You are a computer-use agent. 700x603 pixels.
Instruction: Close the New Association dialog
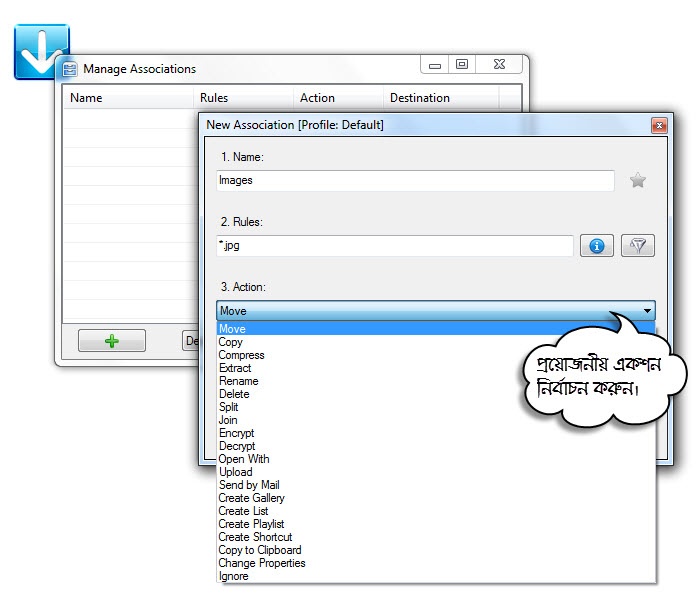click(659, 125)
